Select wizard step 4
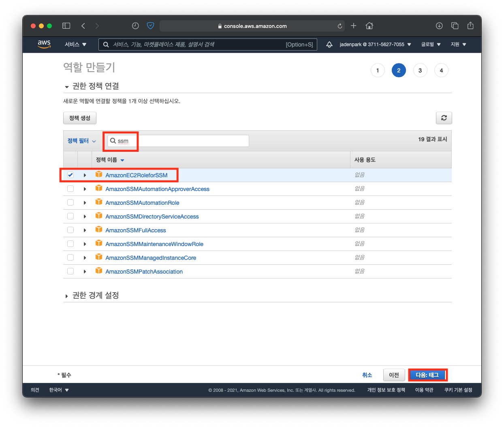Viewport: 504px width, 427px height. tap(441, 70)
